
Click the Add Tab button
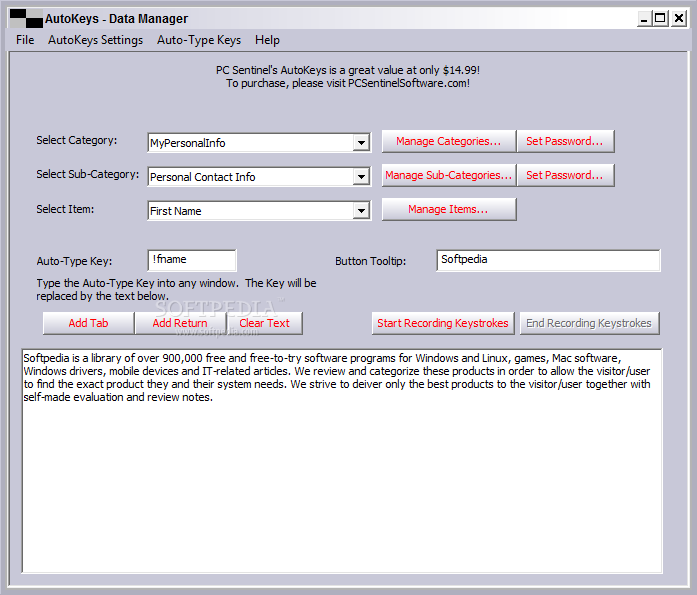88,323
